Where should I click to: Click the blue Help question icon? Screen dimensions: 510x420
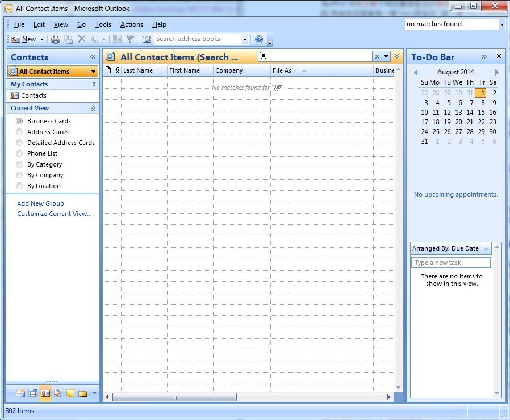tap(259, 39)
